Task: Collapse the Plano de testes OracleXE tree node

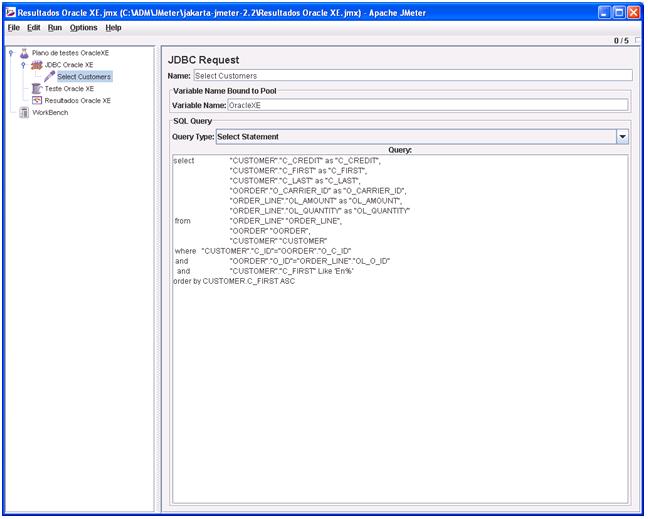Action: tap(11, 52)
